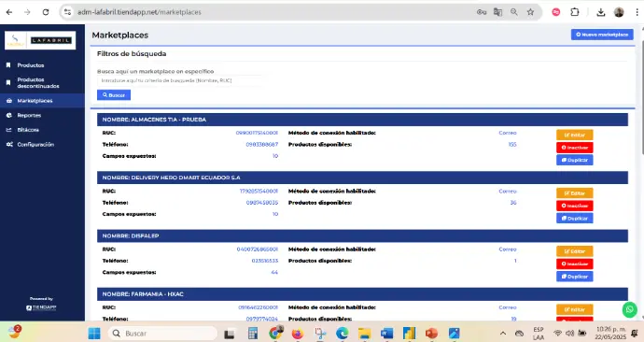Click the translate page icon
This screenshot has width=644, height=342.
pyautogui.click(x=497, y=12)
